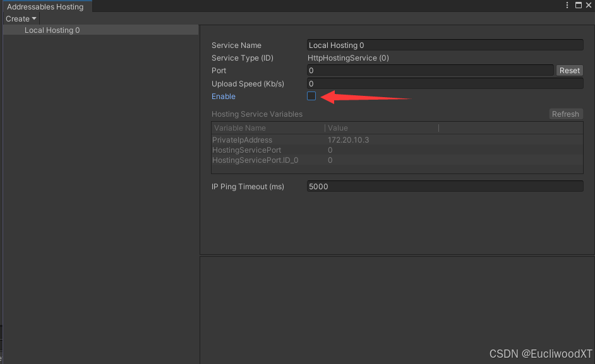Select the Local Hosting 0 service
The image size is (595, 364).
point(52,30)
